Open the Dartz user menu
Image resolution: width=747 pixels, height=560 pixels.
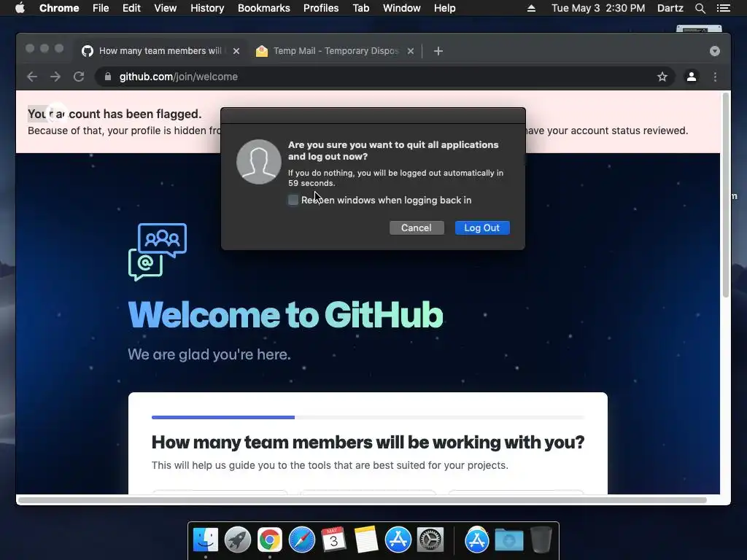click(x=670, y=8)
